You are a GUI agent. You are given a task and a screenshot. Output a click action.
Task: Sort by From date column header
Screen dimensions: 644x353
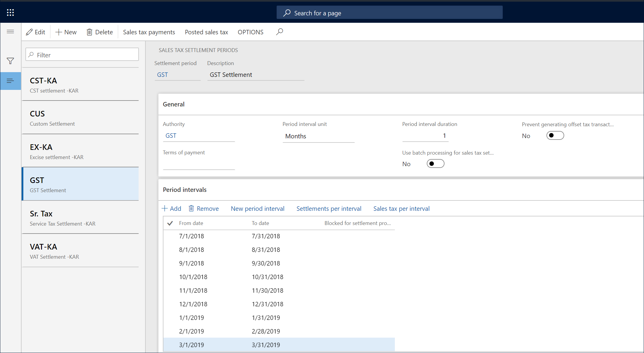tap(191, 223)
